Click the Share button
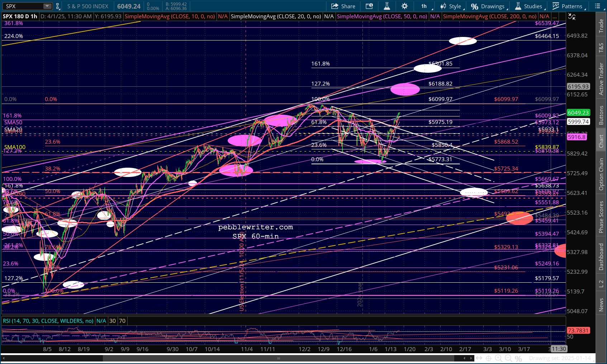 click(343, 6)
